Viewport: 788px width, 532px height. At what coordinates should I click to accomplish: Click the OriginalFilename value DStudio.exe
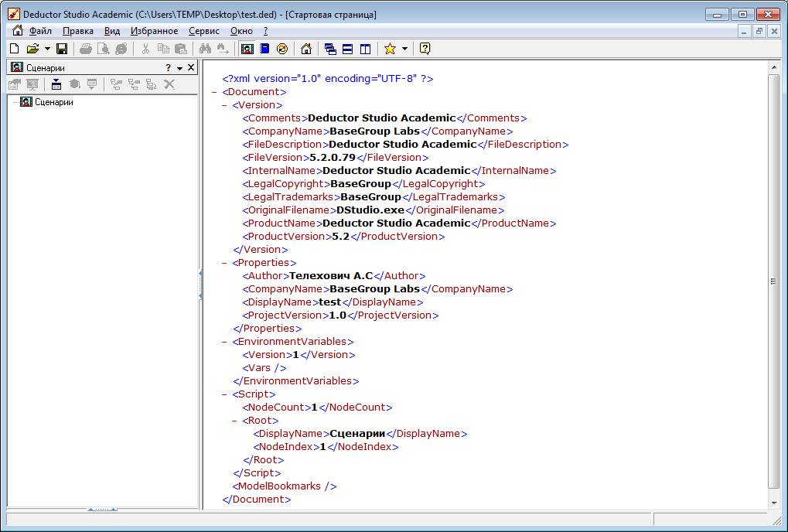coord(370,210)
